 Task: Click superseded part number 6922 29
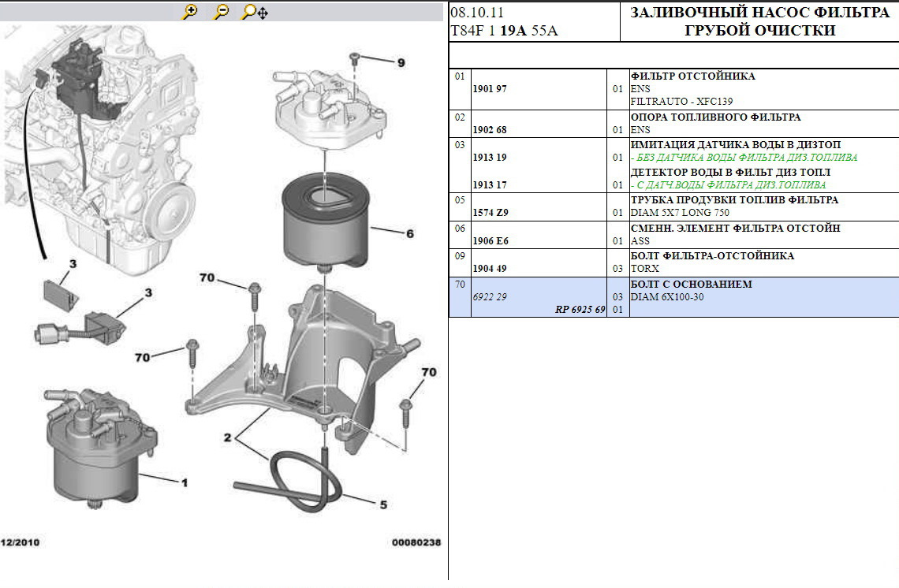pyautogui.click(x=489, y=297)
